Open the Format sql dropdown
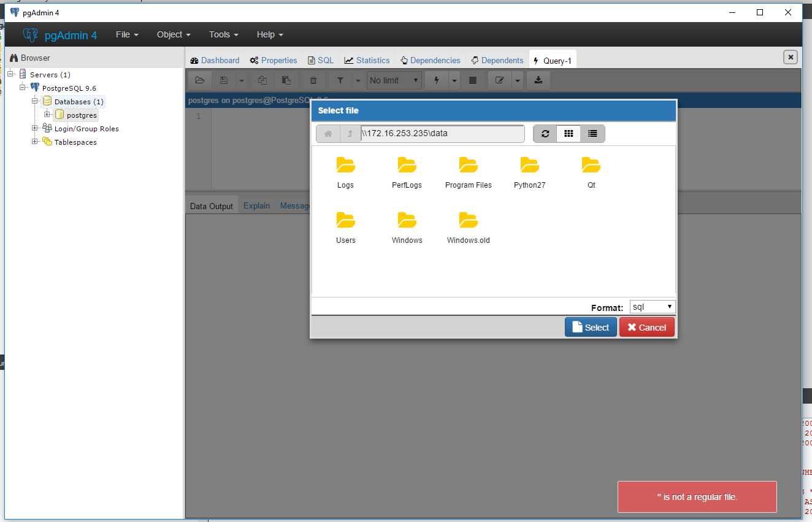Image resolution: width=812 pixels, height=522 pixels. coord(653,307)
